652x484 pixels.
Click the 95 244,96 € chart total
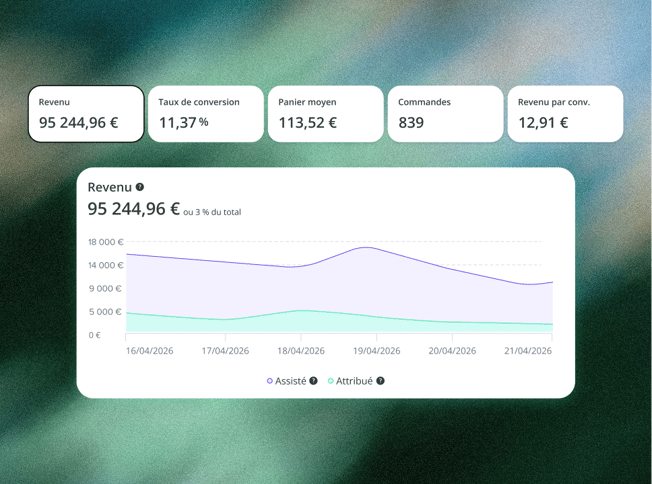point(133,209)
